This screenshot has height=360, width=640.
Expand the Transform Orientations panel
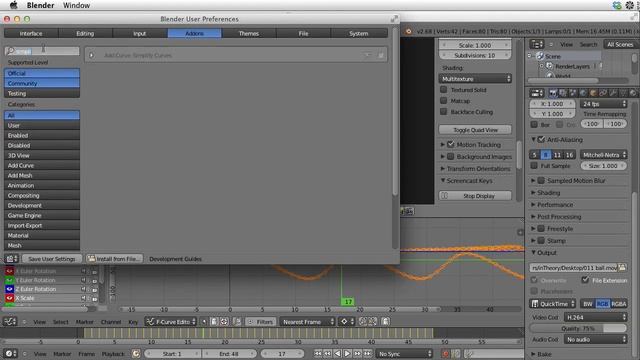coord(442,169)
